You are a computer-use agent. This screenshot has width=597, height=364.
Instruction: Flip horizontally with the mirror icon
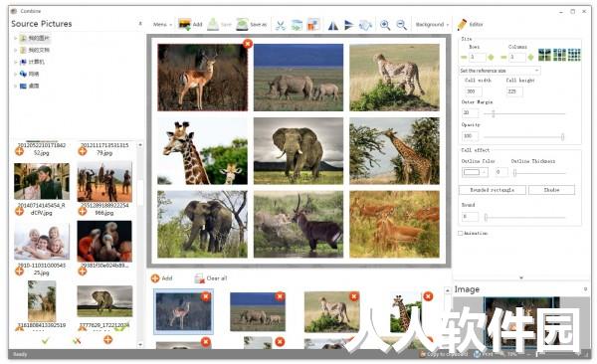click(x=333, y=25)
